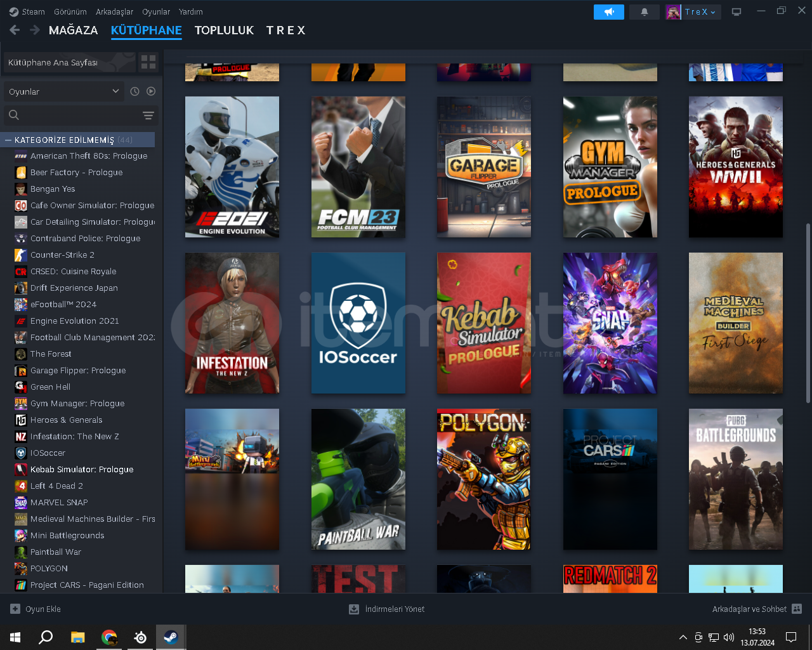Open Kebab Simulator Prologue cover

[484, 323]
